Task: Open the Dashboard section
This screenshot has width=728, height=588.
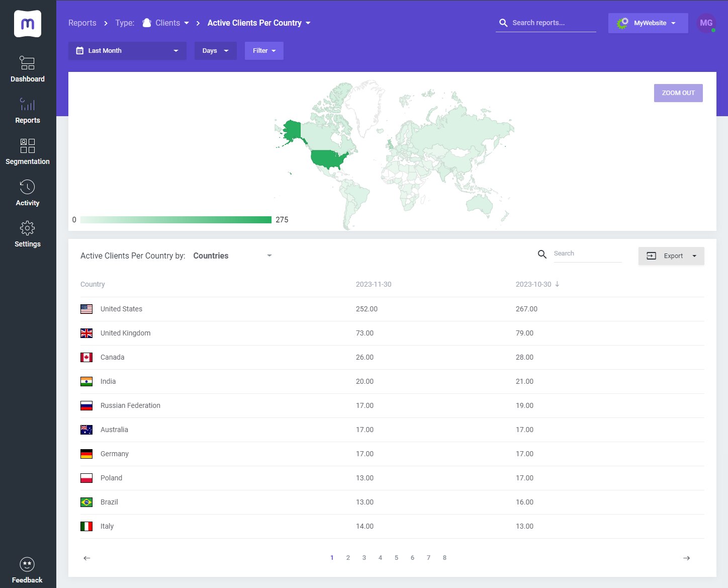Action: [28, 69]
